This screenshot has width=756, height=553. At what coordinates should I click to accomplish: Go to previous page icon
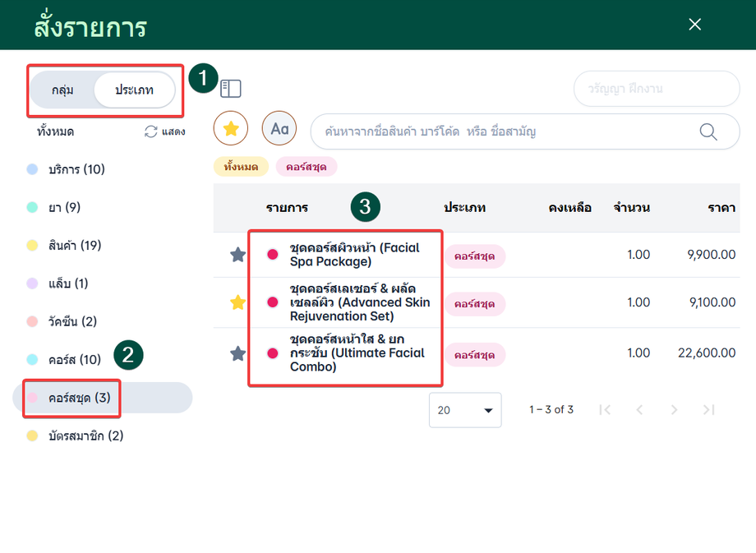pos(639,410)
